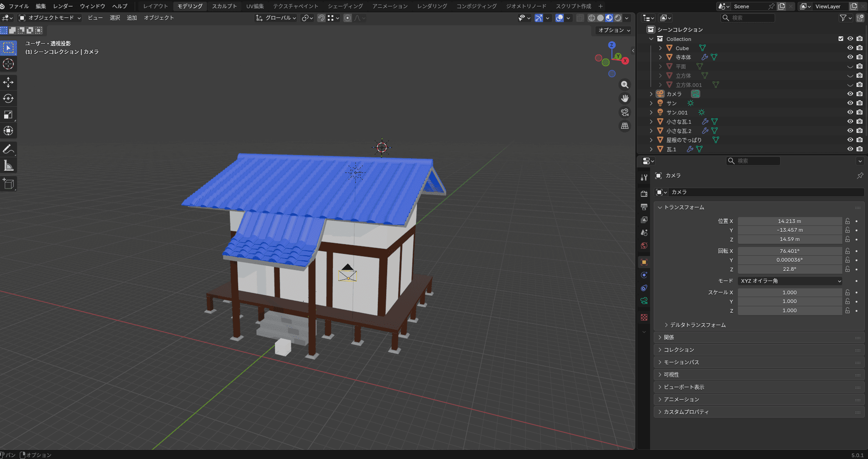The width and height of the screenshot is (868, 459).
Task: Select the Measure ruler tool
Action: click(8, 166)
